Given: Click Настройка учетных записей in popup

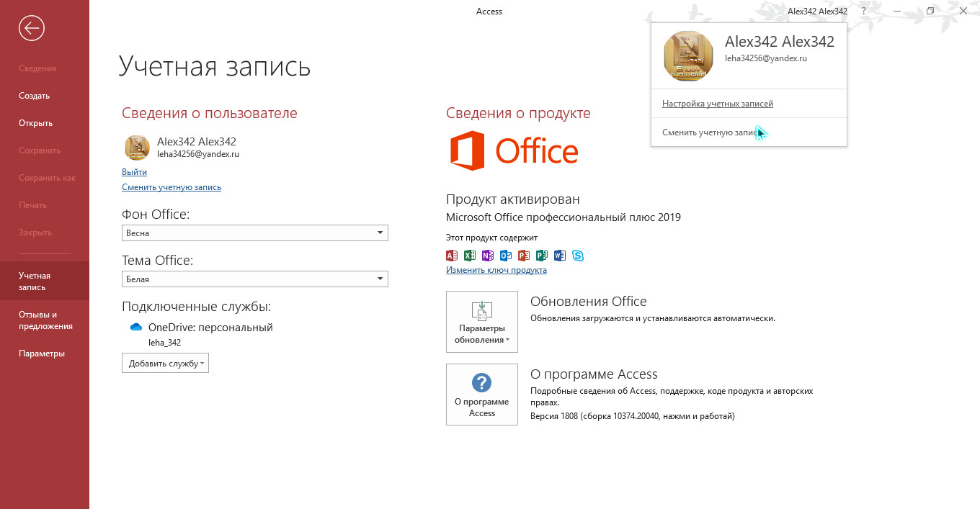Looking at the screenshot, I should pyautogui.click(x=717, y=104).
